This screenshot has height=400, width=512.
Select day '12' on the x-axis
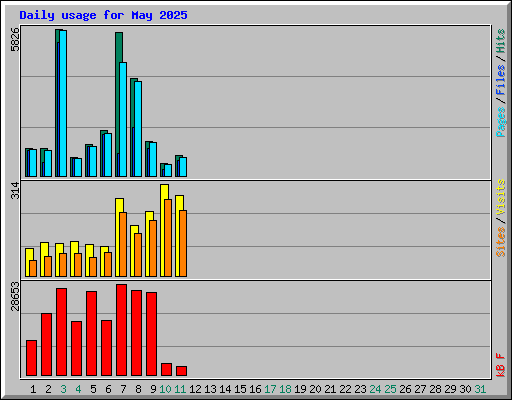pyautogui.click(x=195, y=389)
